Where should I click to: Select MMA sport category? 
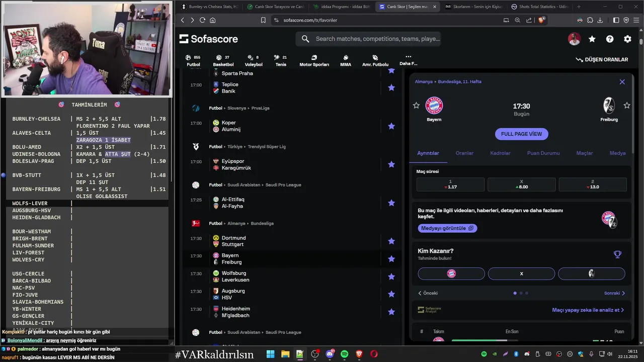(x=346, y=61)
